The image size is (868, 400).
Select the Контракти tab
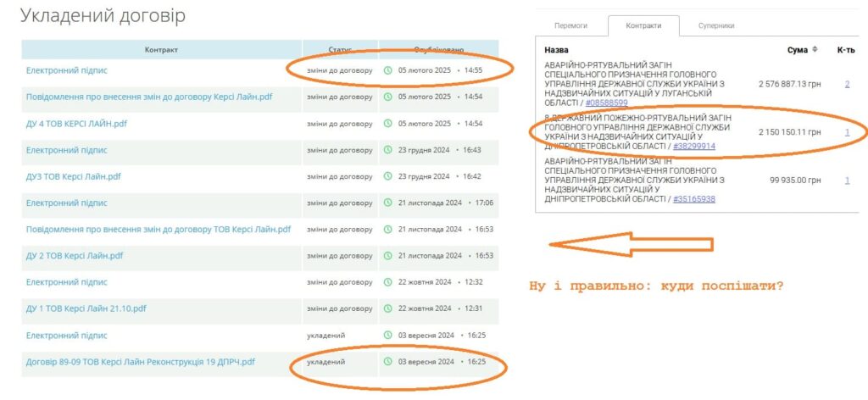(x=643, y=26)
